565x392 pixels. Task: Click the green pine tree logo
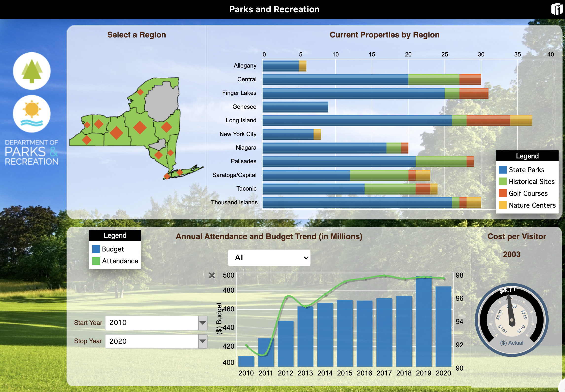[x=32, y=71]
